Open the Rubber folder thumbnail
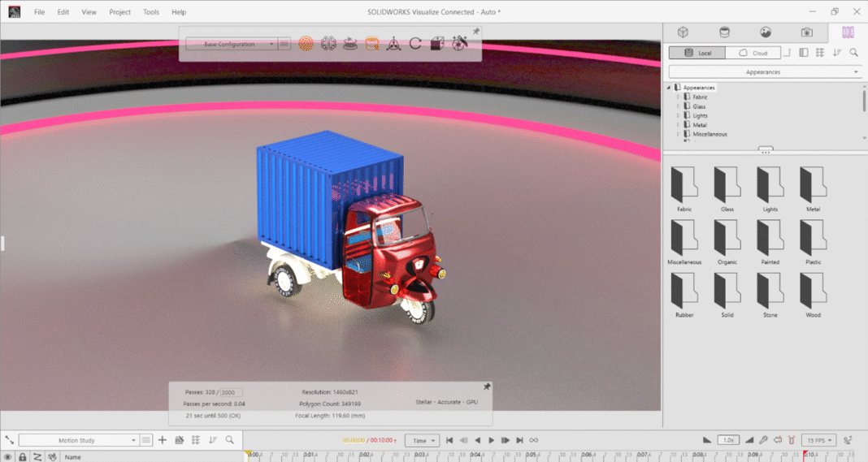This screenshot has width=868, height=462. click(x=684, y=295)
